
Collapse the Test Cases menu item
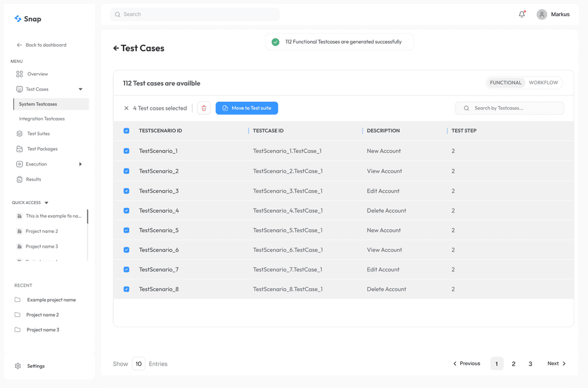(x=81, y=89)
